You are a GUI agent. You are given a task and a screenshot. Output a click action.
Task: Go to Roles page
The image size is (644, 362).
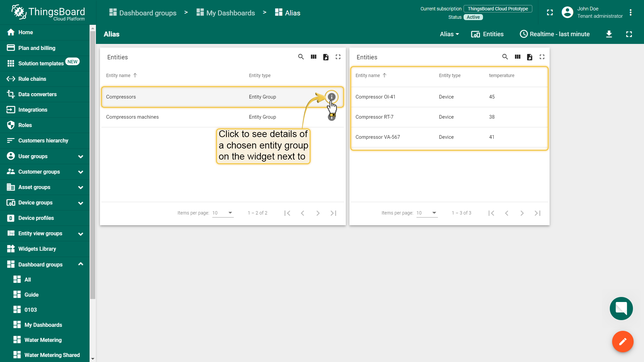click(x=45, y=125)
